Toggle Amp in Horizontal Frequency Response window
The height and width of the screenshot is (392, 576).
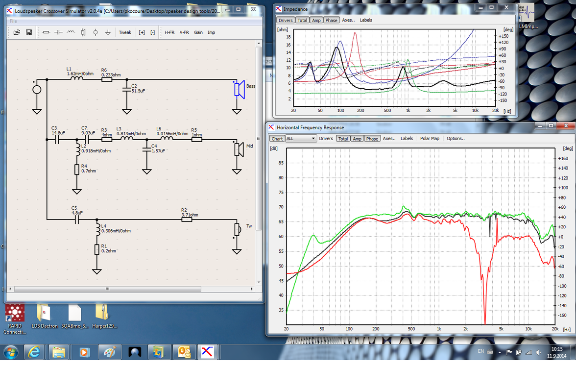(x=357, y=139)
